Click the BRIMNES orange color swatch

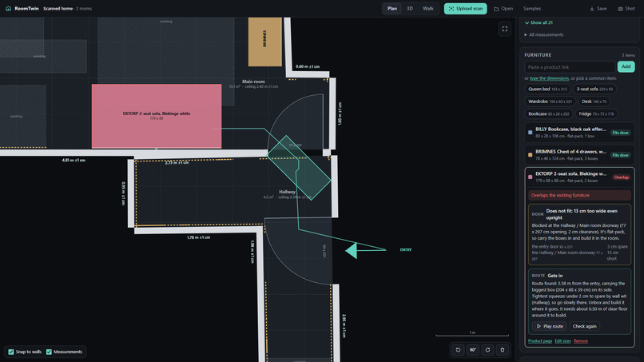point(531,155)
